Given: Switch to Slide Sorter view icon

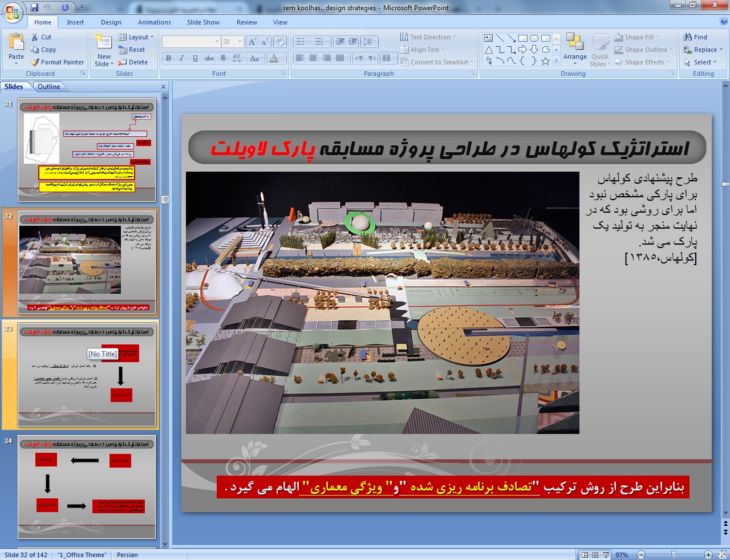Looking at the screenshot, I should pyautogui.click(x=595, y=555).
